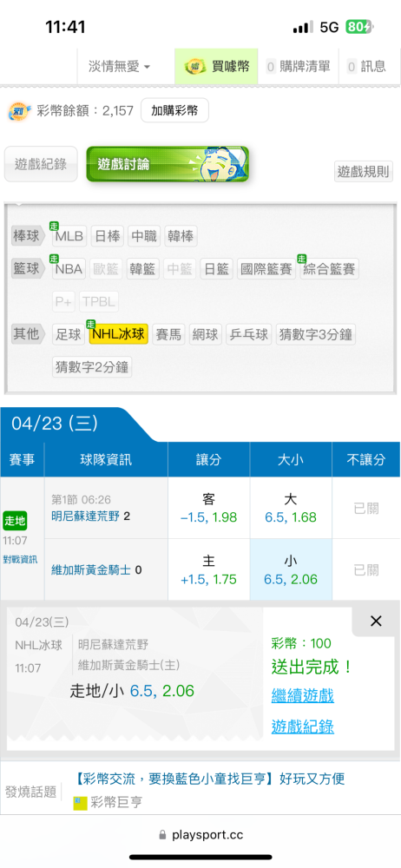Screen dimensions: 401x868
Task: Click the 繼續遊戲 link
Action: coord(302,695)
